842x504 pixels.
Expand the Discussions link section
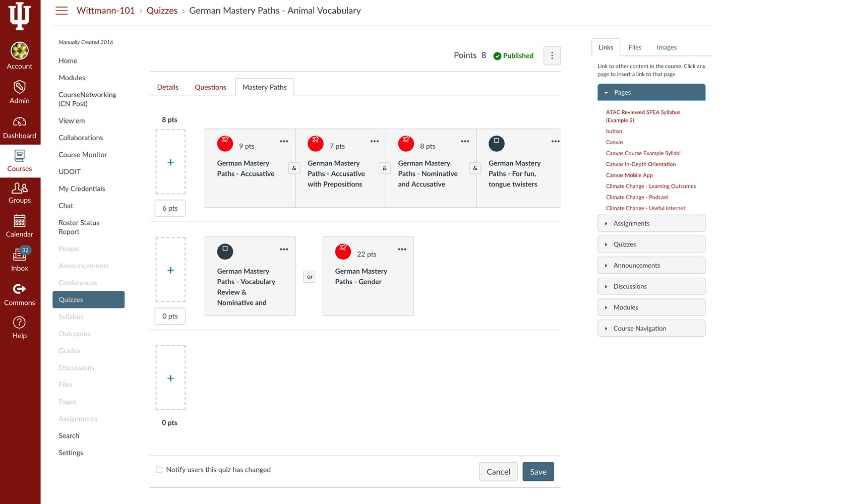651,286
